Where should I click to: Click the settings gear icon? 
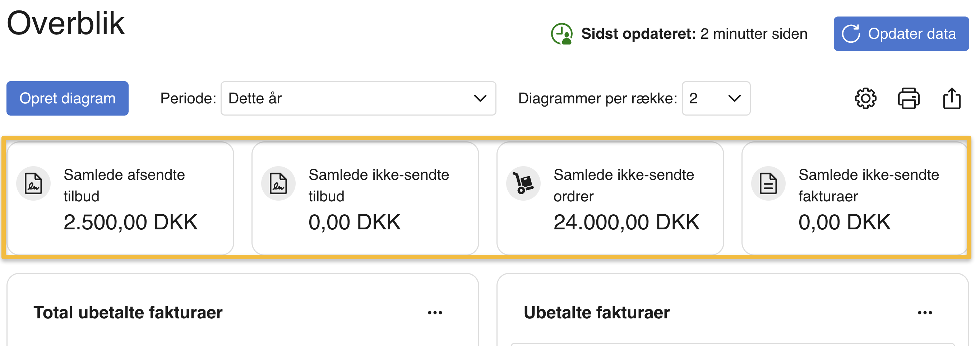[865, 98]
